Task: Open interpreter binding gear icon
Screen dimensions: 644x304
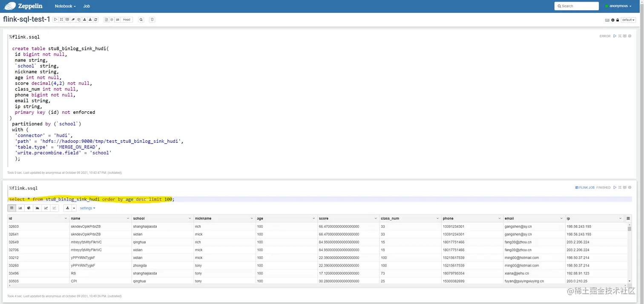Action: (x=613, y=20)
